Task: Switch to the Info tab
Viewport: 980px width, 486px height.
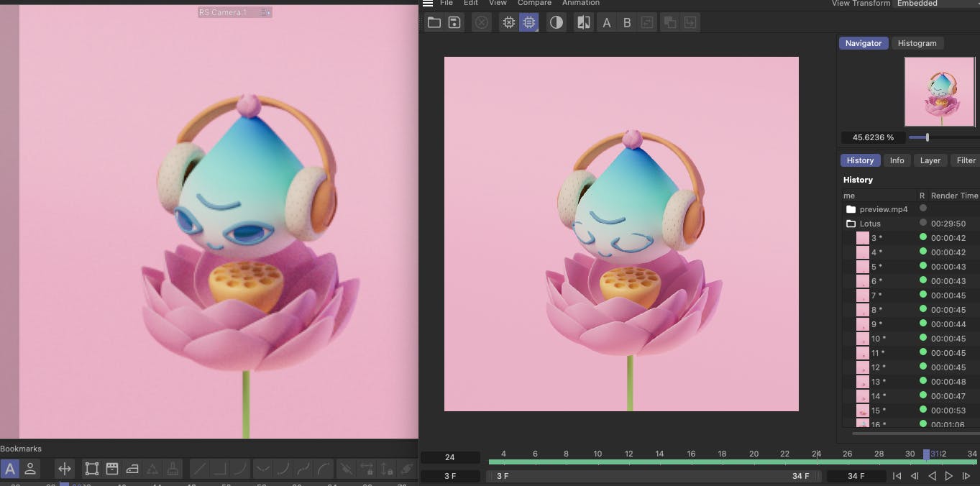Action: (897, 160)
